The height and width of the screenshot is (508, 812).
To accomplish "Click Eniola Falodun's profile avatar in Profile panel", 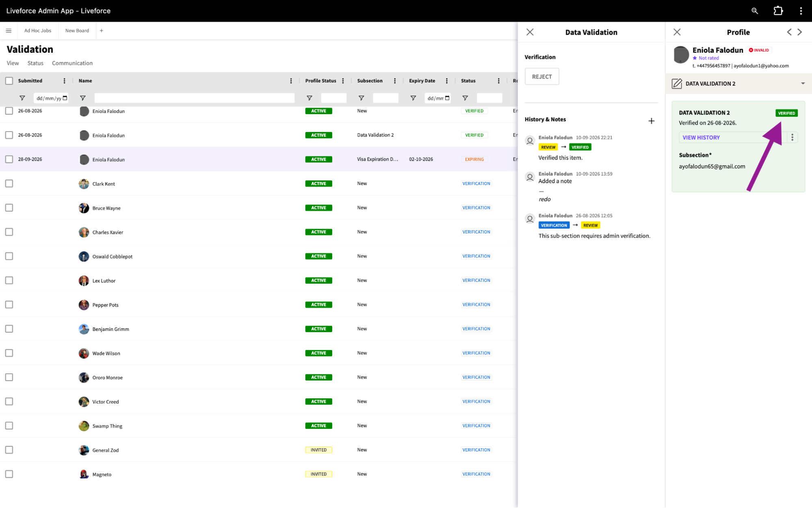I will pyautogui.click(x=681, y=54).
